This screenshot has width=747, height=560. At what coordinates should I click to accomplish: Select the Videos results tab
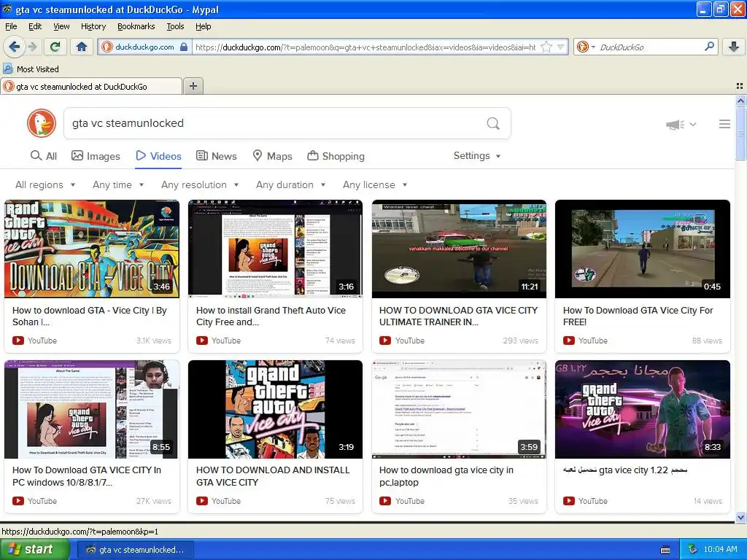tap(158, 156)
